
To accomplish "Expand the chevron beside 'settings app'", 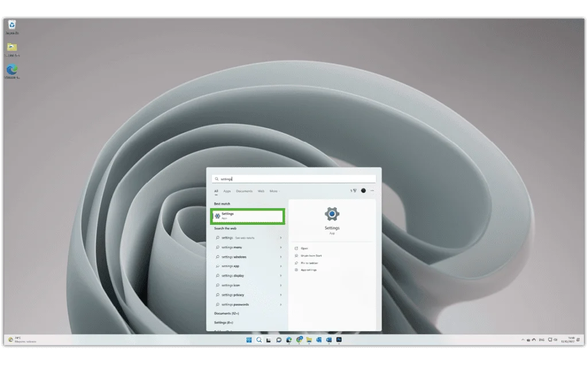I will [280, 266].
